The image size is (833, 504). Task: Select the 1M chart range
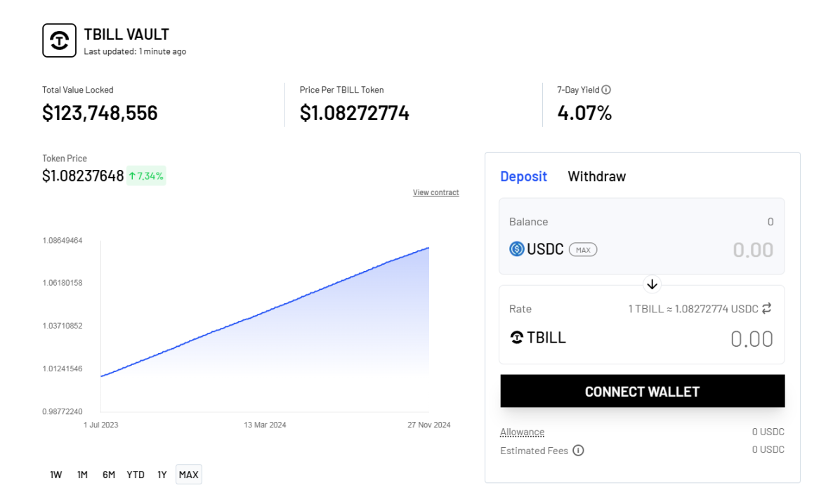coord(82,475)
